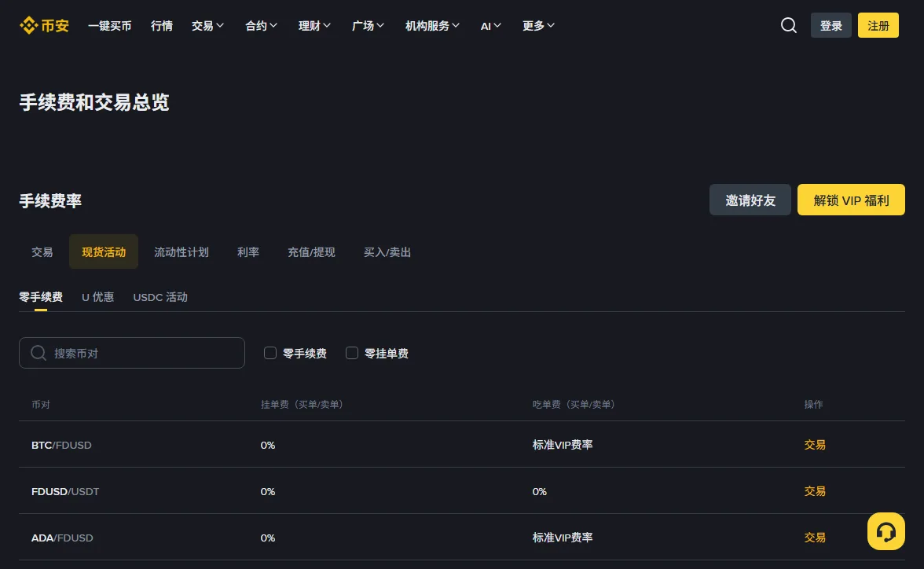This screenshot has height=569, width=924.
Task: Tick the 零挂单费 checkbox filter
Action: (x=352, y=353)
